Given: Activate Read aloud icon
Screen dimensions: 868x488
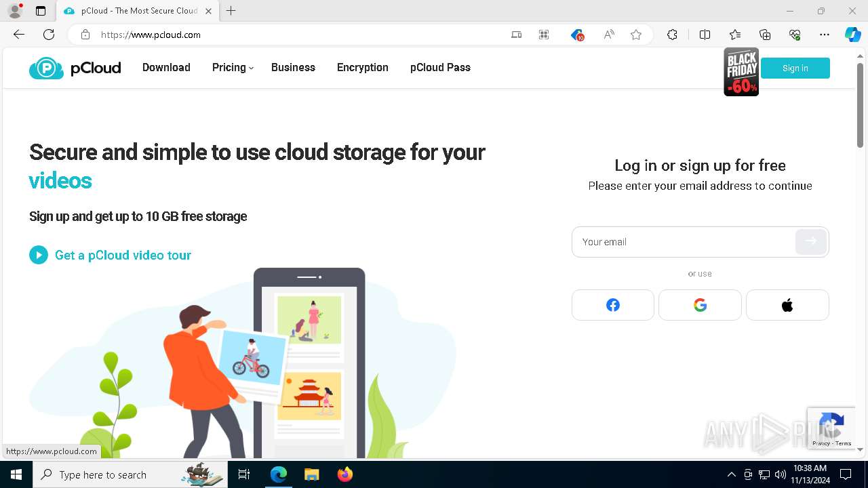Looking at the screenshot, I should (x=609, y=35).
